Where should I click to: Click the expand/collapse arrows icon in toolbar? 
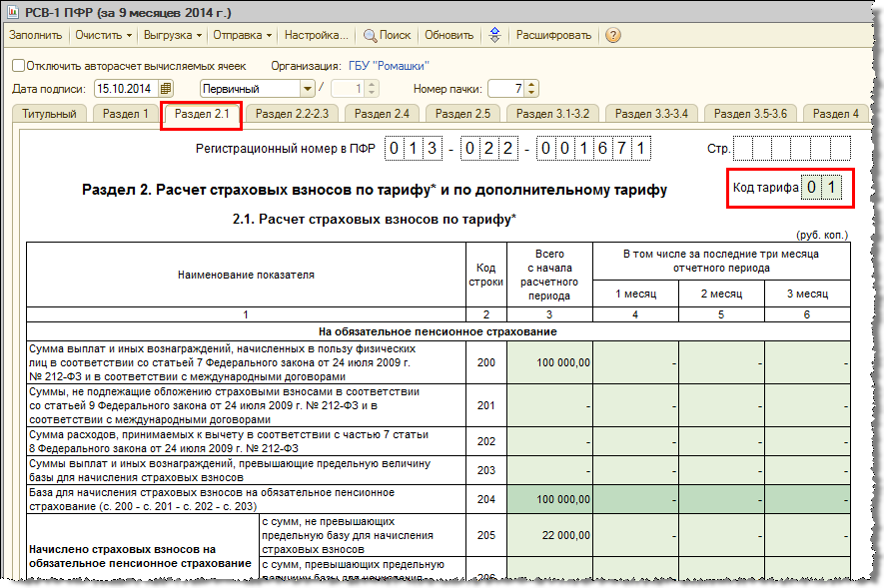coord(494,35)
